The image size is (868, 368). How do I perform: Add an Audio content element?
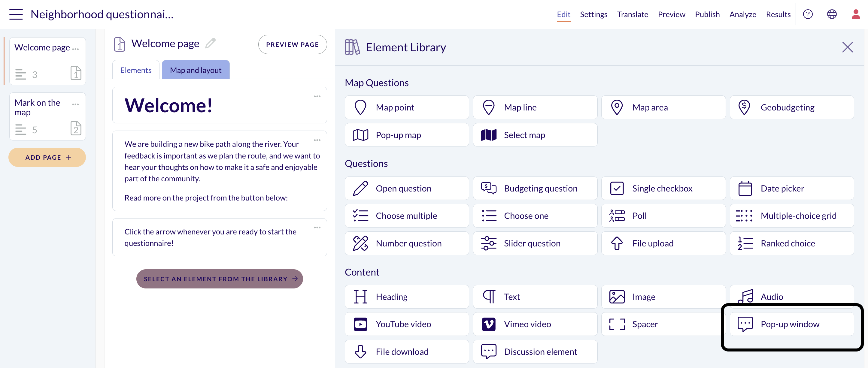click(791, 296)
